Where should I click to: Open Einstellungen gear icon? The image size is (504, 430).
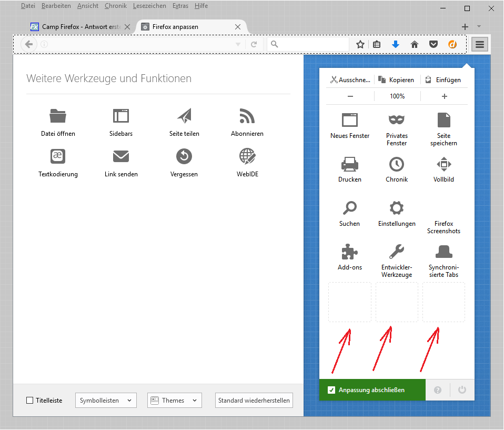click(397, 208)
